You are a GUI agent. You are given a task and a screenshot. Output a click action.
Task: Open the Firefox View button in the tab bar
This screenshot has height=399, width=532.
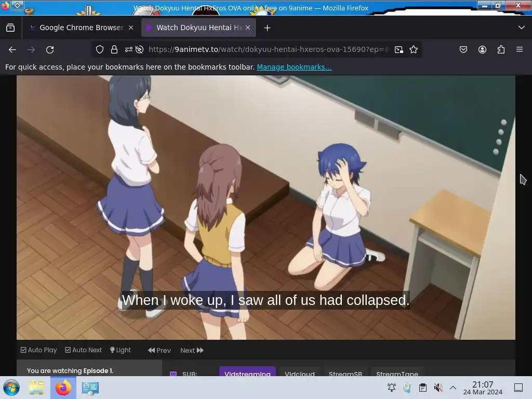tap(10, 28)
